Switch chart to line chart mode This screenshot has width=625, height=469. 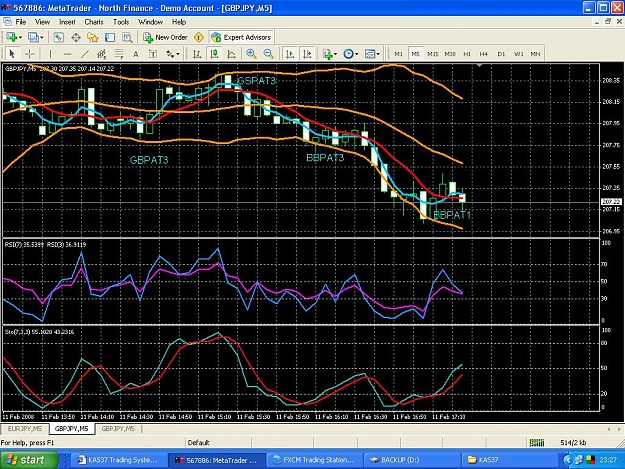click(x=231, y=54)
